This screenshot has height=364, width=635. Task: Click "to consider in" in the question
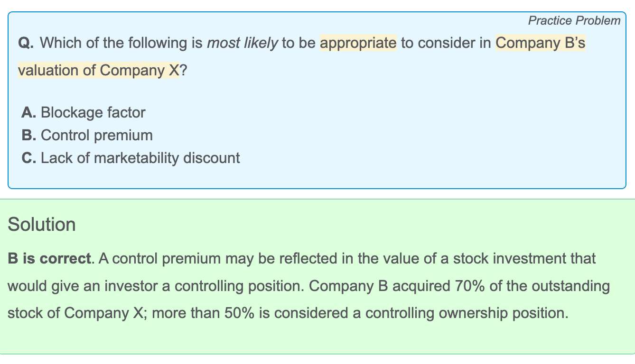click(446, 43)
